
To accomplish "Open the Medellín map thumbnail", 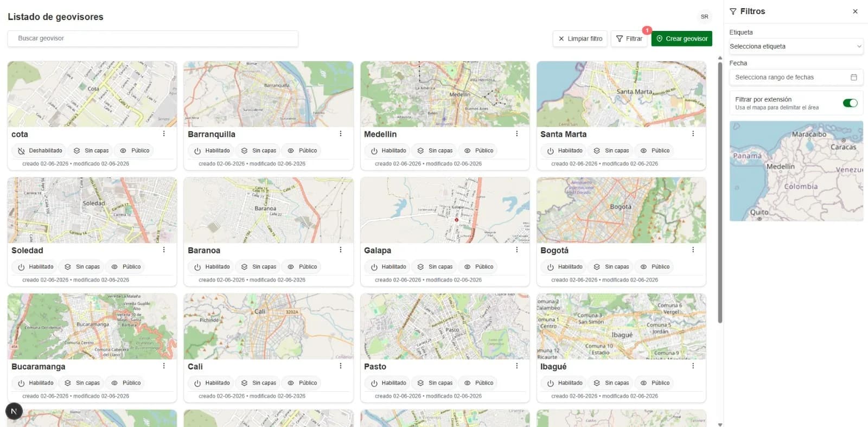I will click(x=445, y=94).
